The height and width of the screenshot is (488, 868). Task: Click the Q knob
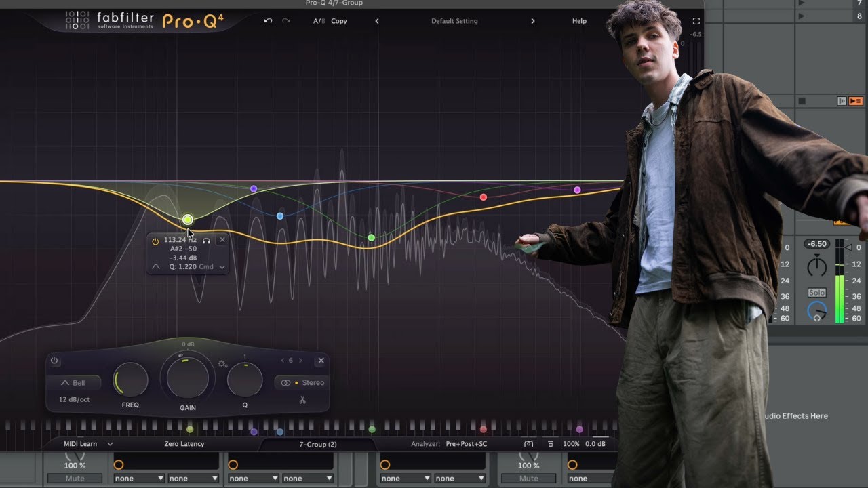245,380
